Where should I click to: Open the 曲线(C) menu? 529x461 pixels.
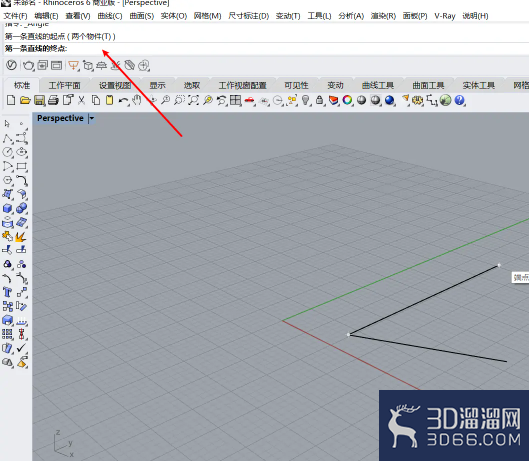tap(110, 16)
